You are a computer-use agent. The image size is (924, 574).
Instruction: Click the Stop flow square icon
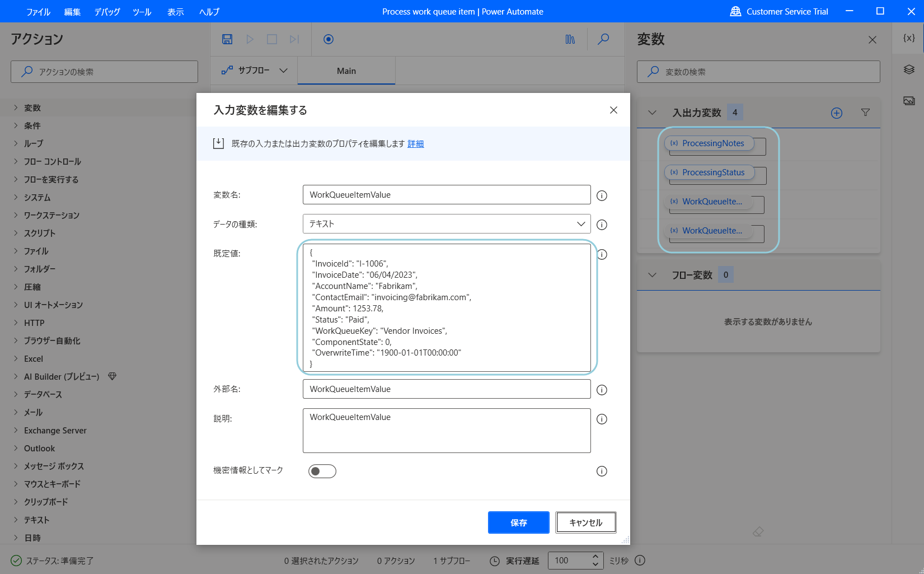pos(272,39)
